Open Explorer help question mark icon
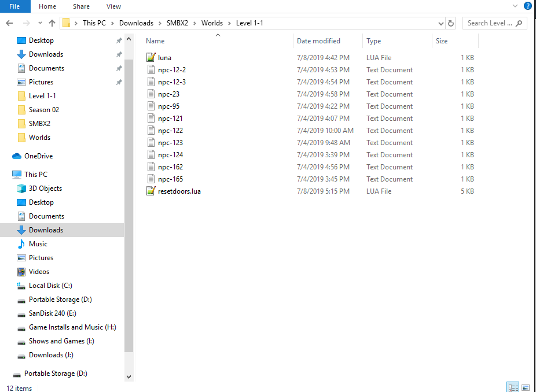This screenshot has height=392, width=536. [x=528, y=6]
